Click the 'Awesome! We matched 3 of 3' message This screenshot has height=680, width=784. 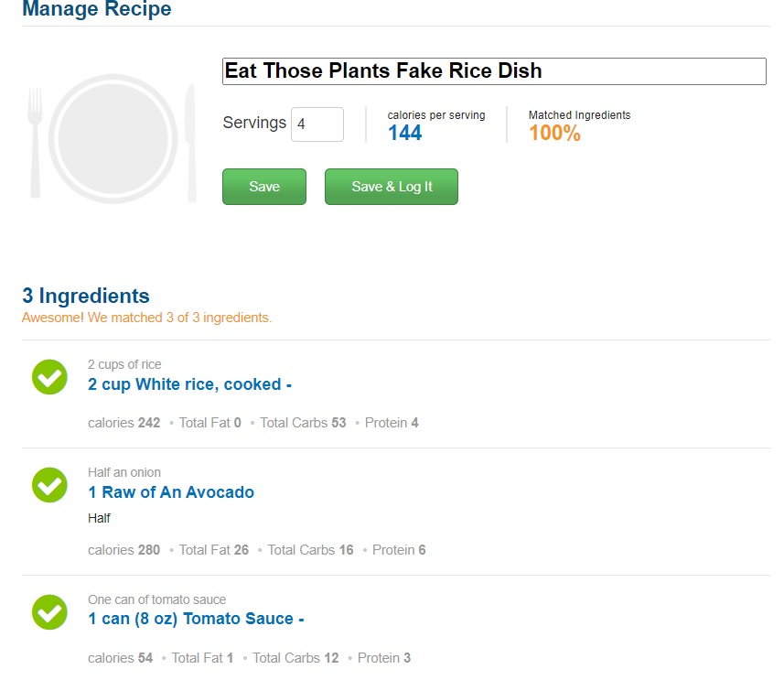[146, 318]
